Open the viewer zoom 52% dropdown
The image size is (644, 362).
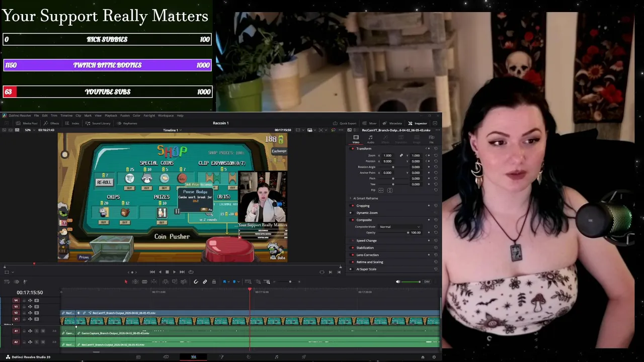(x=30, y=130)
